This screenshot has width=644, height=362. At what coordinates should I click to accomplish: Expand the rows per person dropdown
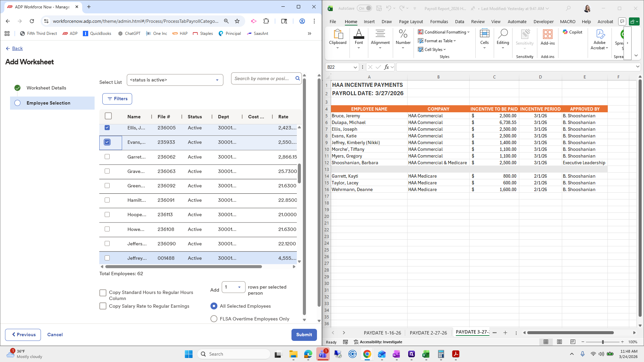coord(233,287)
